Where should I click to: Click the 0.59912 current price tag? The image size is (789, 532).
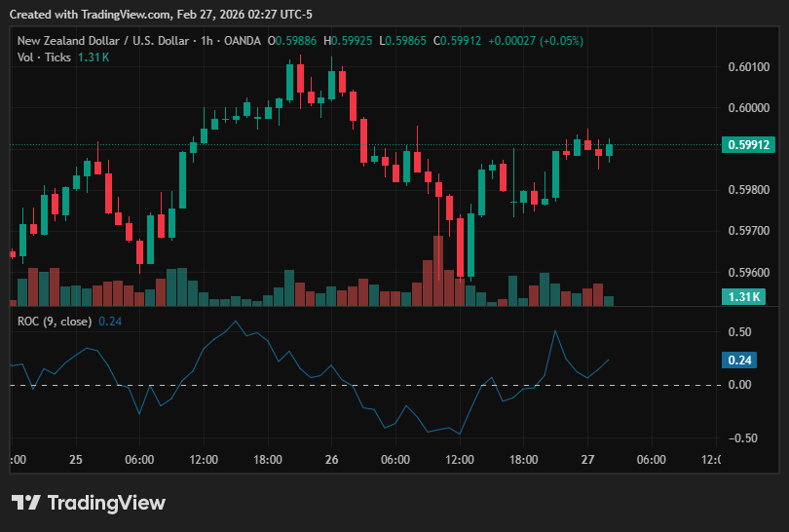coord(748,145)
